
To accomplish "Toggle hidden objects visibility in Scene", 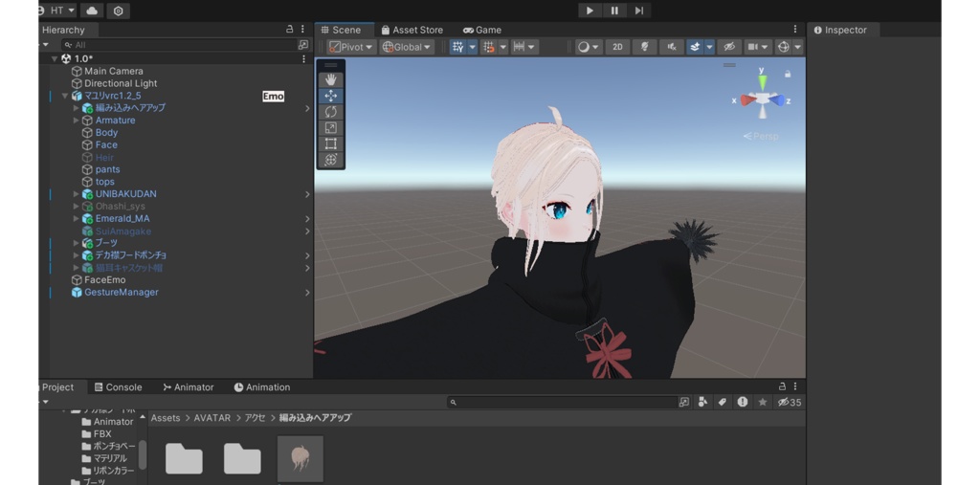I will coord(728,47).
